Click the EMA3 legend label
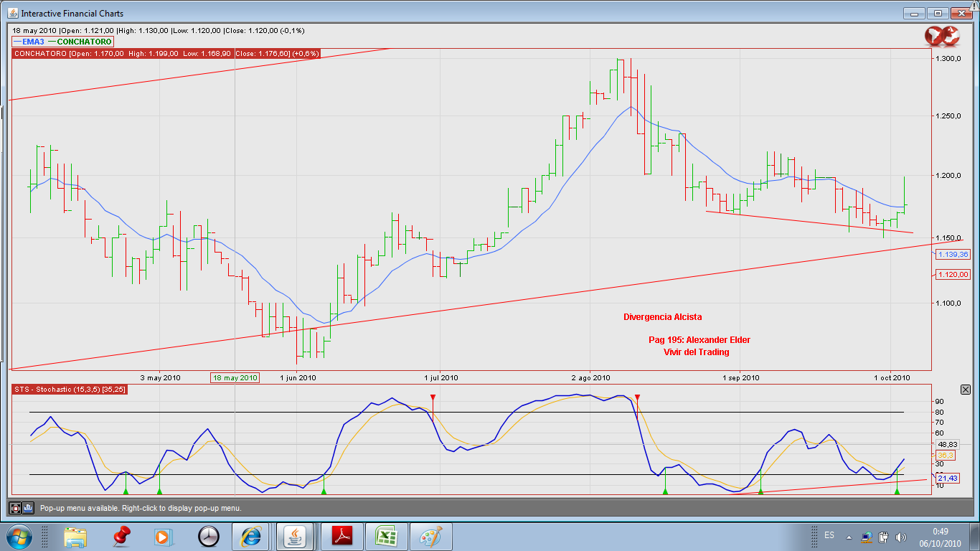The image size is (980, 551). pos(32,42)
